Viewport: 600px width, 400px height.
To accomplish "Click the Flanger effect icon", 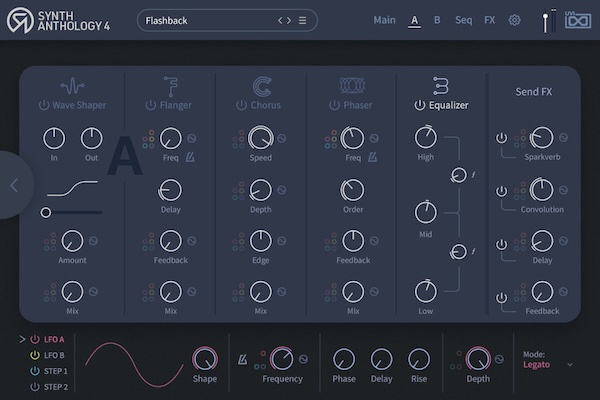I will coord(170,86).
